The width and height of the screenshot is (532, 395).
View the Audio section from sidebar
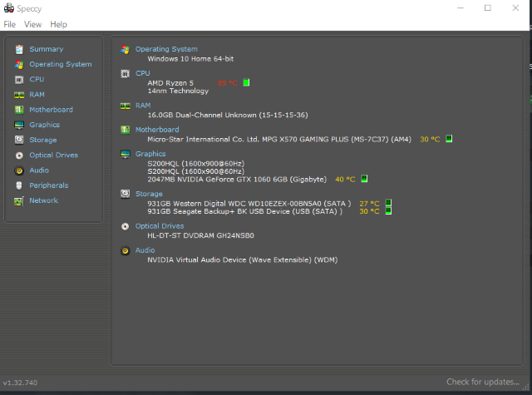pyautogui.click(x=39, y=170)
